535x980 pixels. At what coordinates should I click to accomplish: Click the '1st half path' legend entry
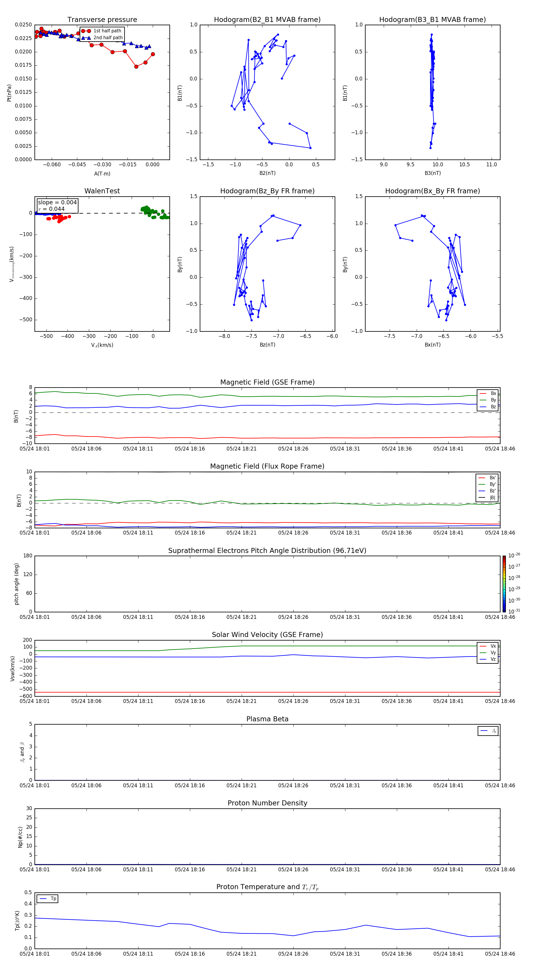pyautogui.click(x=102, y=31)
